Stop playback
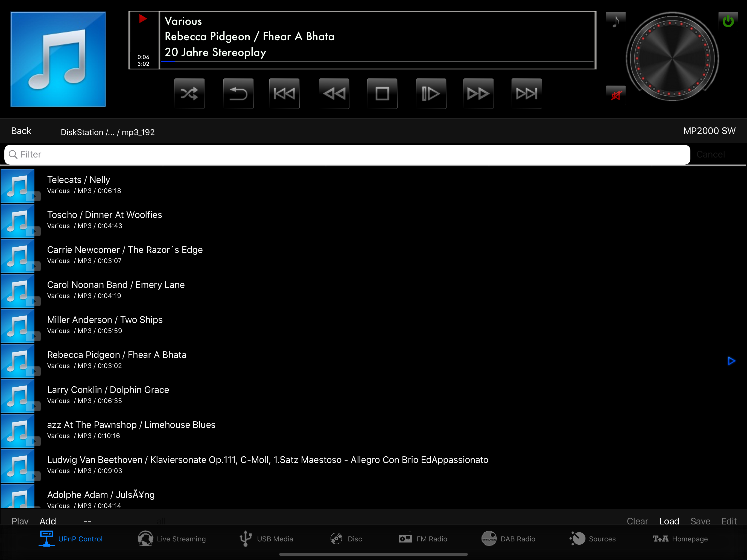747x560 pixels. tap(382, 94)
